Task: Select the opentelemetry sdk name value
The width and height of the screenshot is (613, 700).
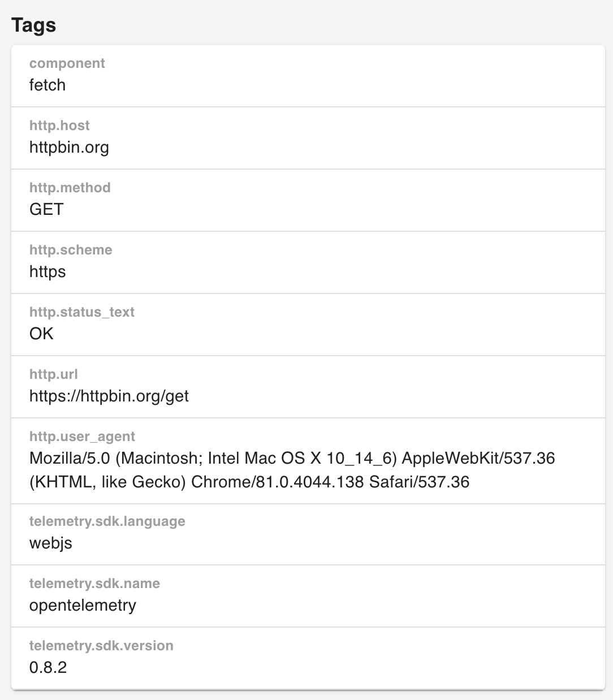Action: pos(83,605)
